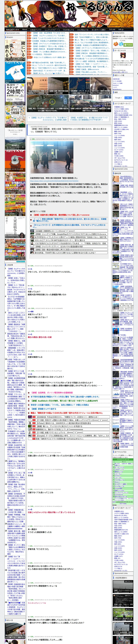Open the 国内ニュース (14930) category link

[121, 113]
